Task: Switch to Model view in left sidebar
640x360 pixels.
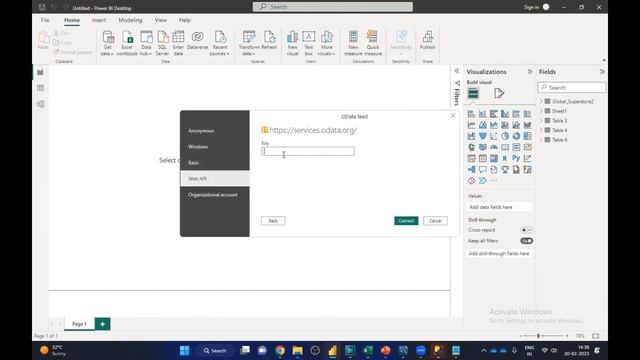Action: coord(40,104)
